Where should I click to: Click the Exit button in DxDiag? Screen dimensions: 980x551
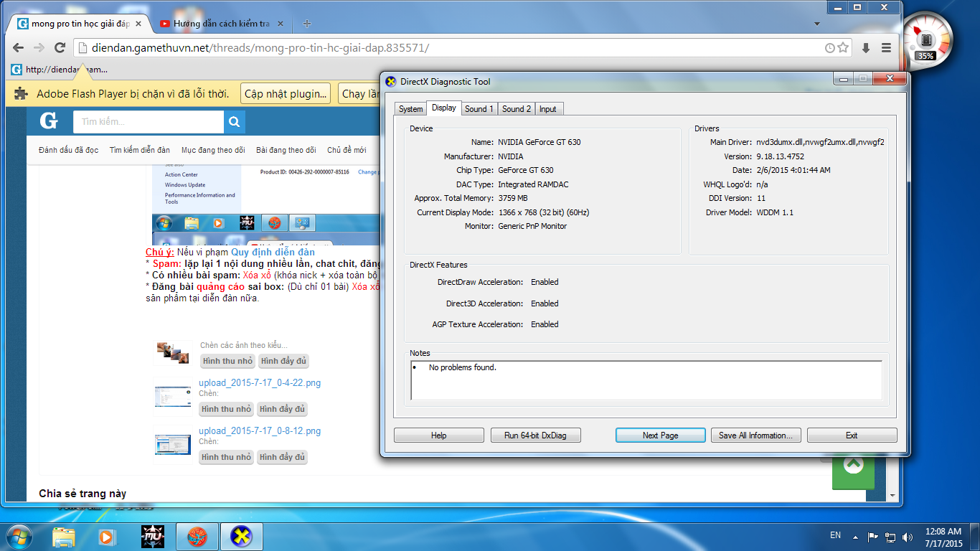click(x=852, y=435)
